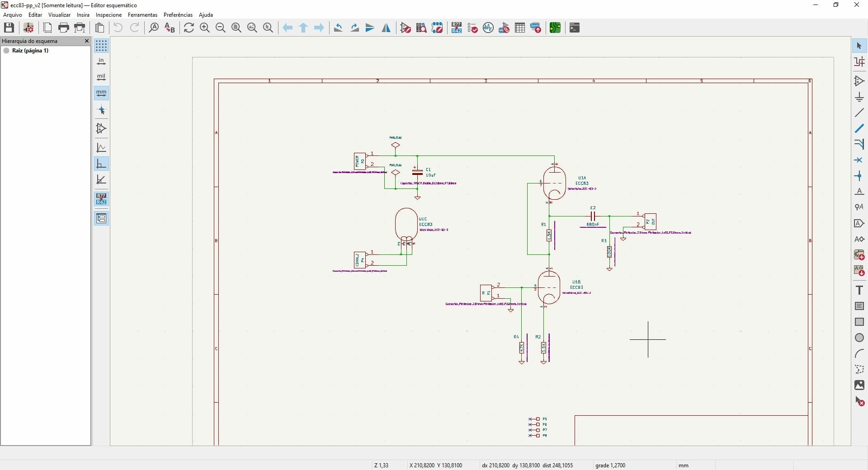Open the Preferências menu
Image resolution: width=868 pixels, height=470 pixels.
coord(178,14)
